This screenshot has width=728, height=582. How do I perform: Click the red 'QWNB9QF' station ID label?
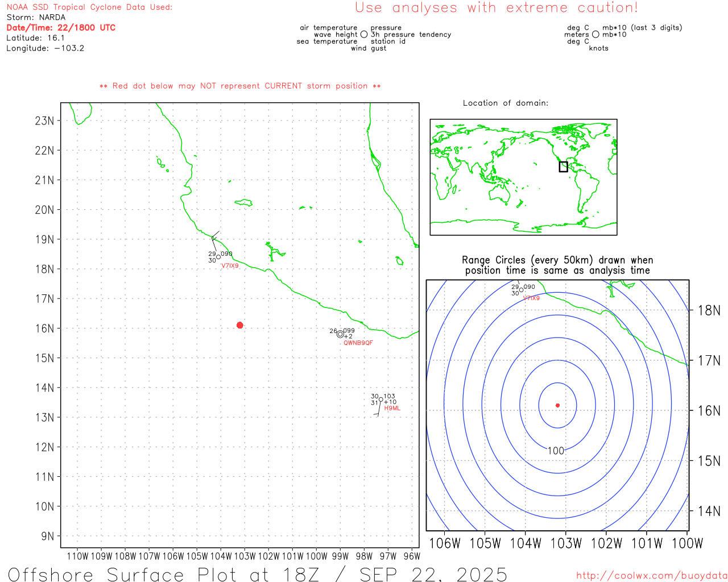click(x=358, y=343)
